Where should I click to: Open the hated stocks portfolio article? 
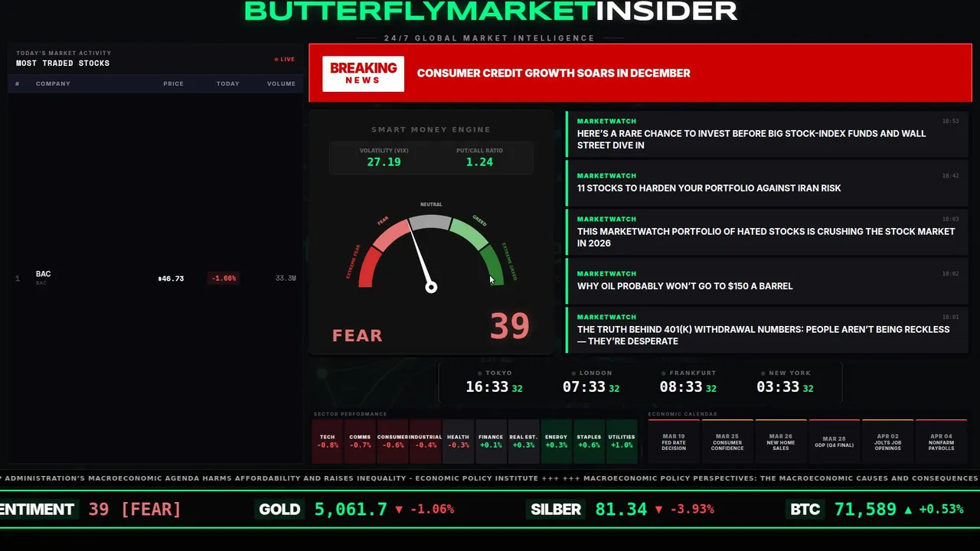(767, 231)
